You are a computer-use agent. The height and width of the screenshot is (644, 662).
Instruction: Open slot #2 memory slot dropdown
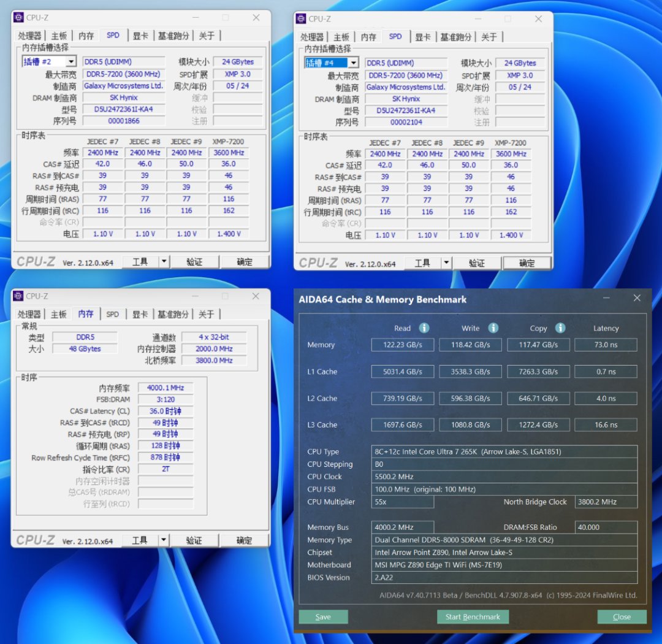[x=71, y=62]
